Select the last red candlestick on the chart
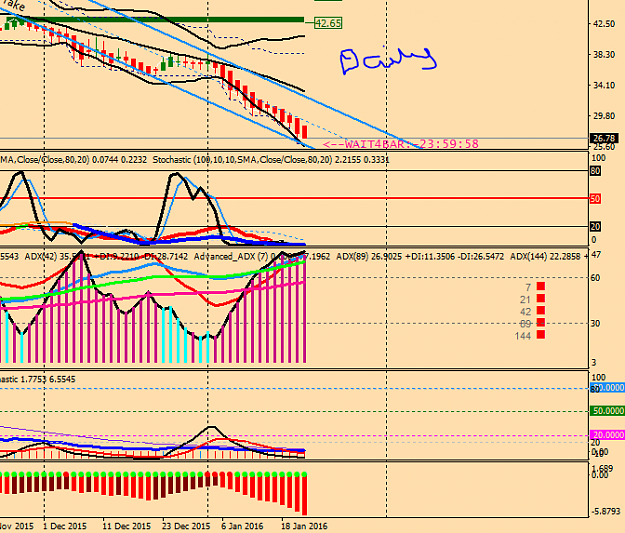The width and height of the screenshot is (625, 533). click(305, 132)
